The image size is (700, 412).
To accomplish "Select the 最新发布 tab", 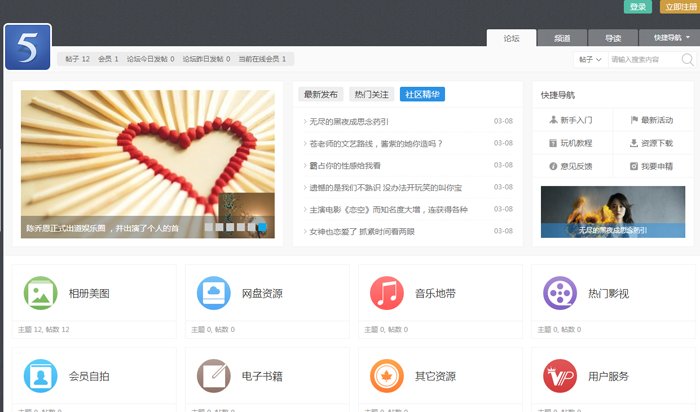I will pos(321,94).
